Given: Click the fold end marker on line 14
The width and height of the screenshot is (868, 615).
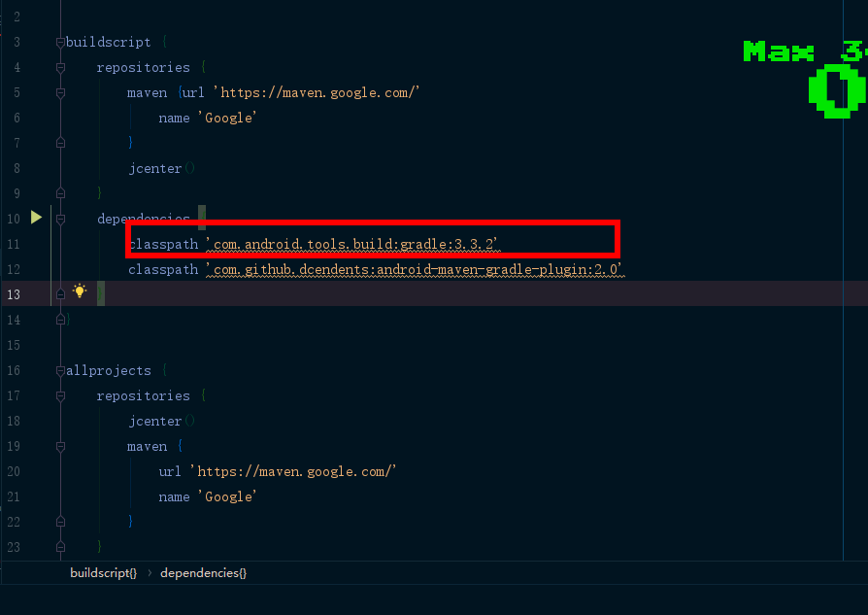Looking at the screenshot, I should [60, 320].
